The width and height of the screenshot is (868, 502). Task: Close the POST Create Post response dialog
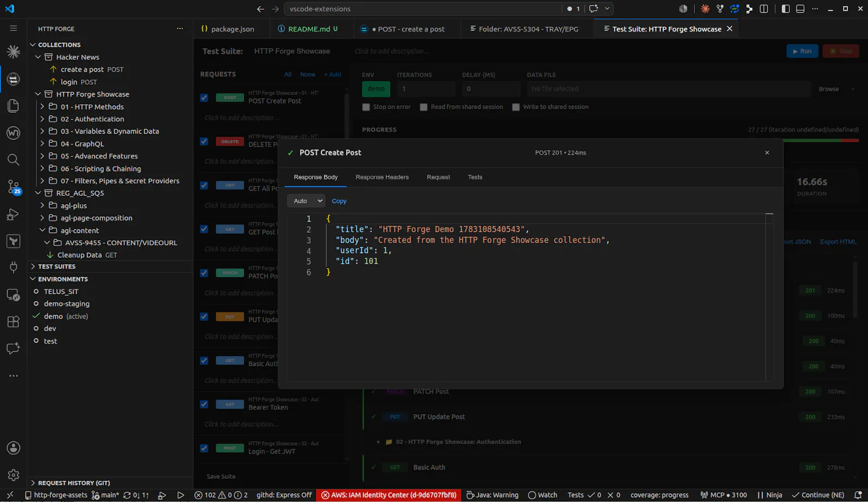[767, 152]
